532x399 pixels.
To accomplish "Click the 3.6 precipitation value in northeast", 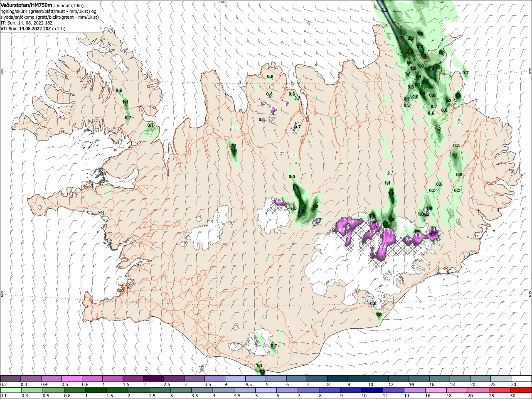I will (x=399, y=38).
